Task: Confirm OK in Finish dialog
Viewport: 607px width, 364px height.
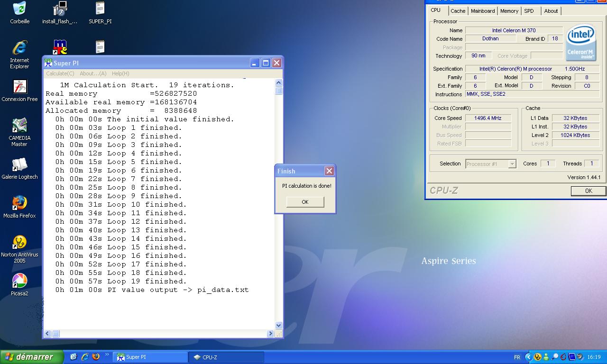Action: click(x=305, y=202)
